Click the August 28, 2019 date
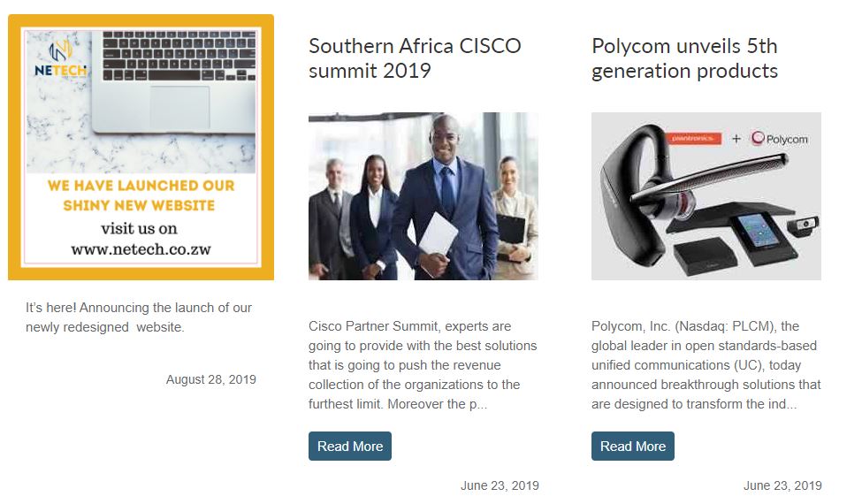Viewport: 862px width, 504px height. point(210,379)
